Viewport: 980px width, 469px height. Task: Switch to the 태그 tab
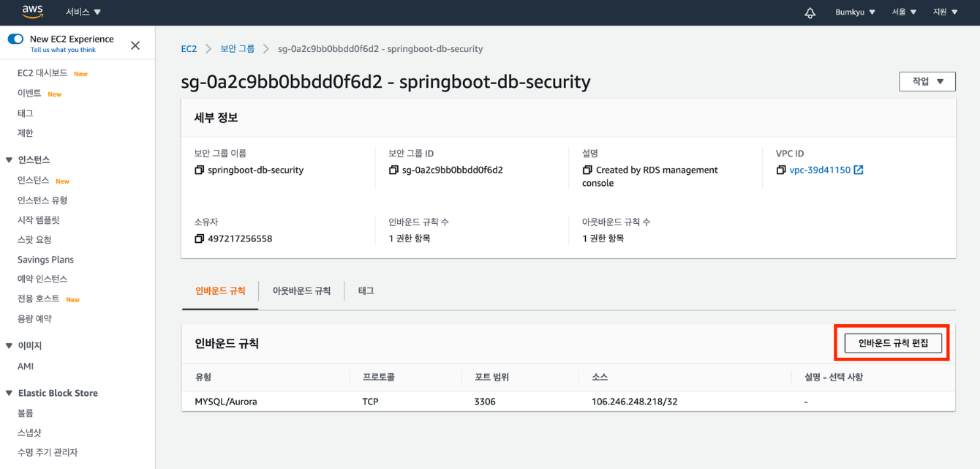click(366, 290)
